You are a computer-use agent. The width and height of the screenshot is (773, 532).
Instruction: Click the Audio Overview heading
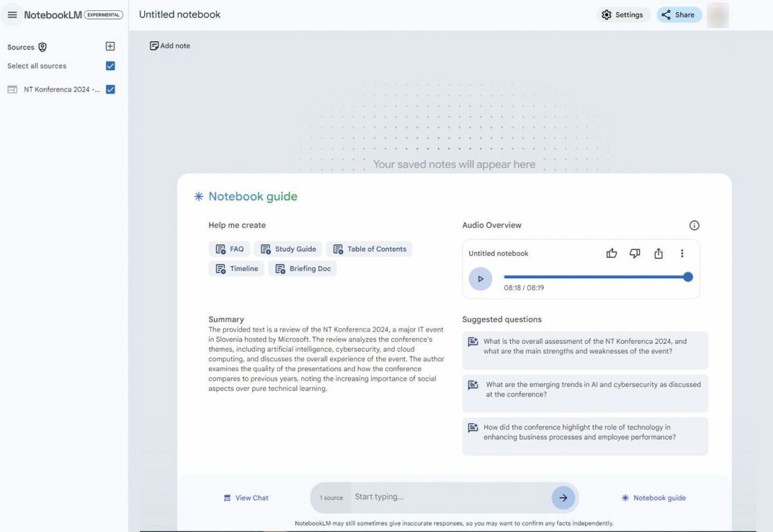491,225
